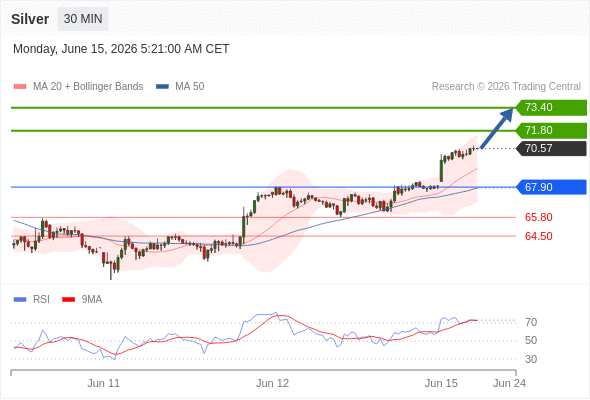Click the 30 MIN timeframe badge
This screenshot has height=400, width=590.
pyautogui.click(x=83, y=19)
